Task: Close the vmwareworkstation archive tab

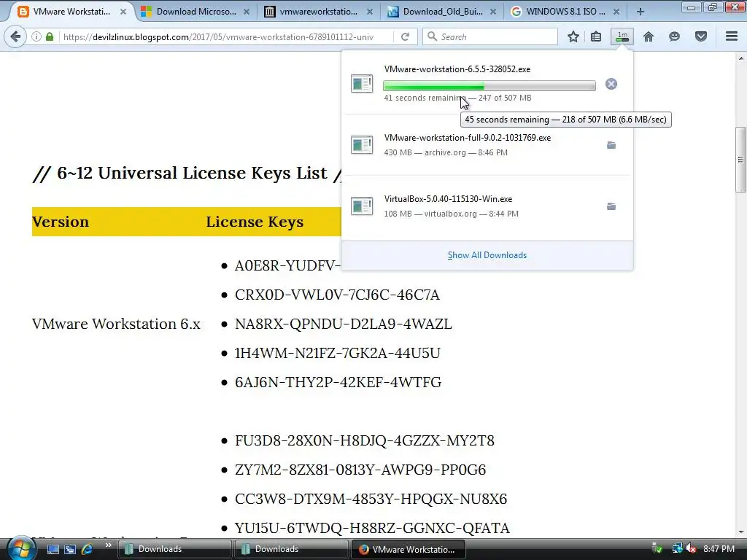Action: (x=370, y=12)
